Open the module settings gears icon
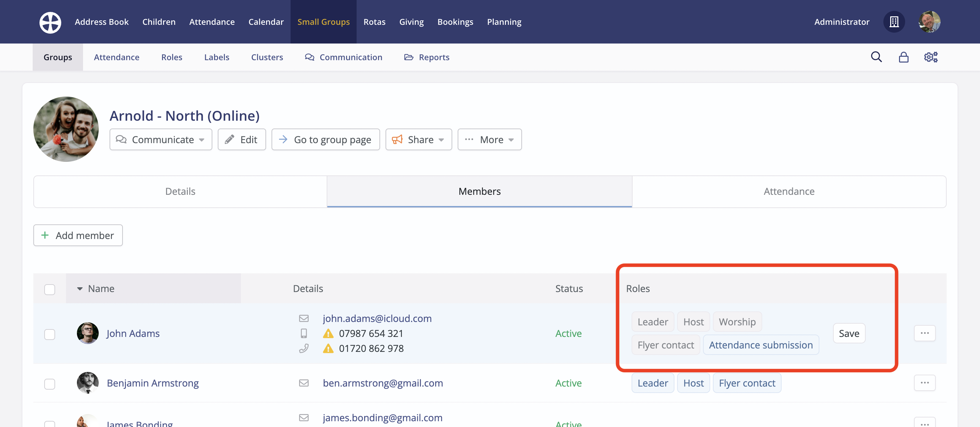 (931, 57)
